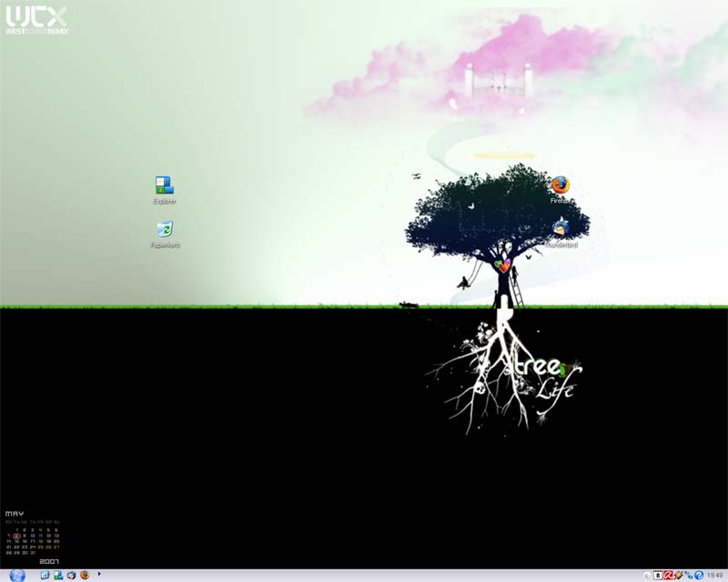Open the Thunderbird desktop shortcut
Image resolution: width=728 pixels, height=582 pixels.
point(561,229)
